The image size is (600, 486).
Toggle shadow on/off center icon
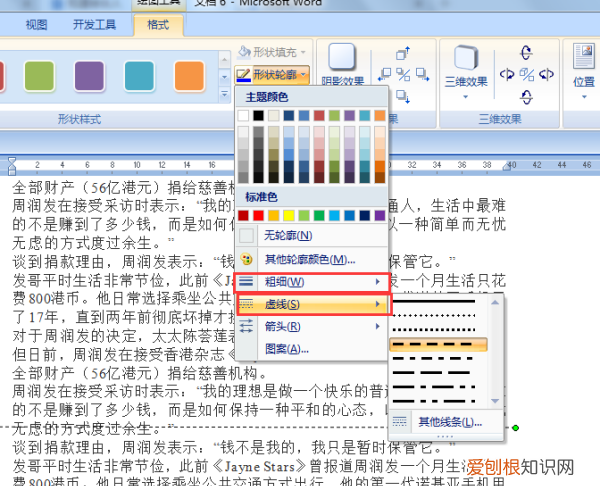tap(403, 74)
